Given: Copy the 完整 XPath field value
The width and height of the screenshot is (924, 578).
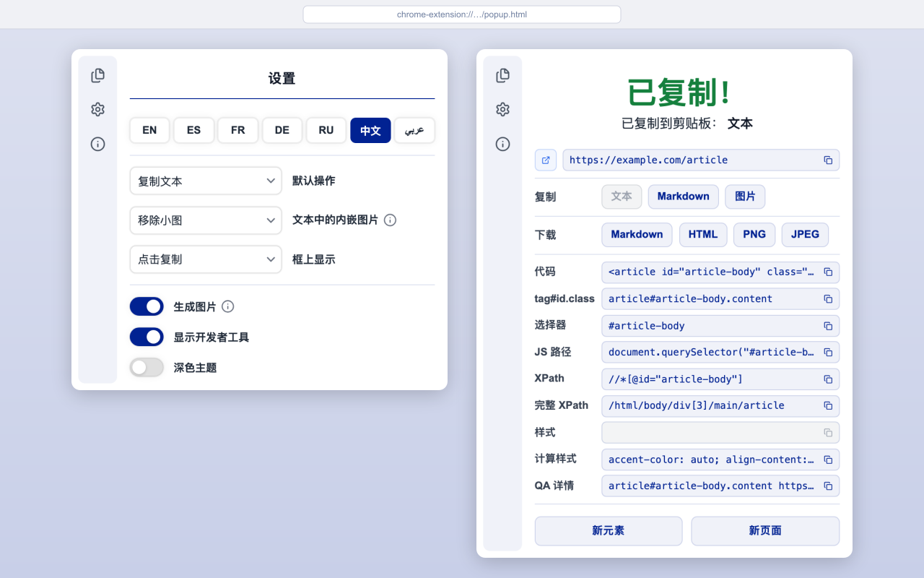Looking at the screenshot, I should (828, 406).
